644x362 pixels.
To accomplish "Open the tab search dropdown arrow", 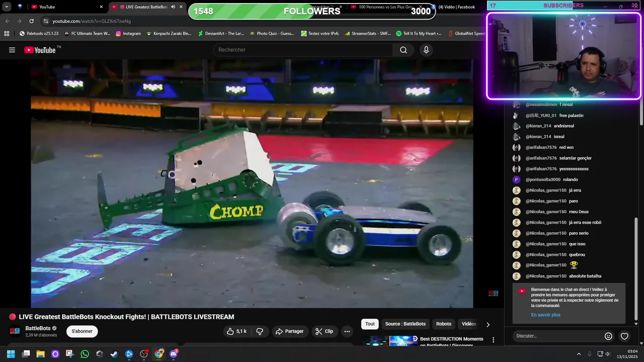I will point(7,7).
